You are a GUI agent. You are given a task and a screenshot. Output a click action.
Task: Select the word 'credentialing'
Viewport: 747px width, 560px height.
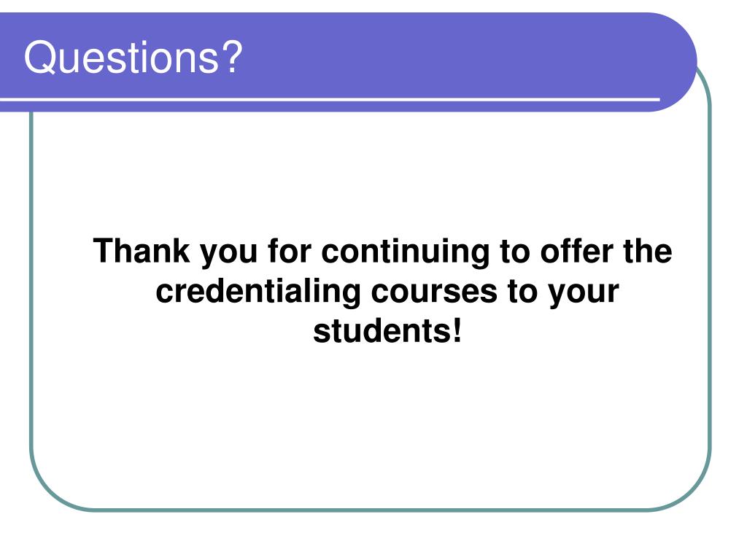tap(258, 292)
